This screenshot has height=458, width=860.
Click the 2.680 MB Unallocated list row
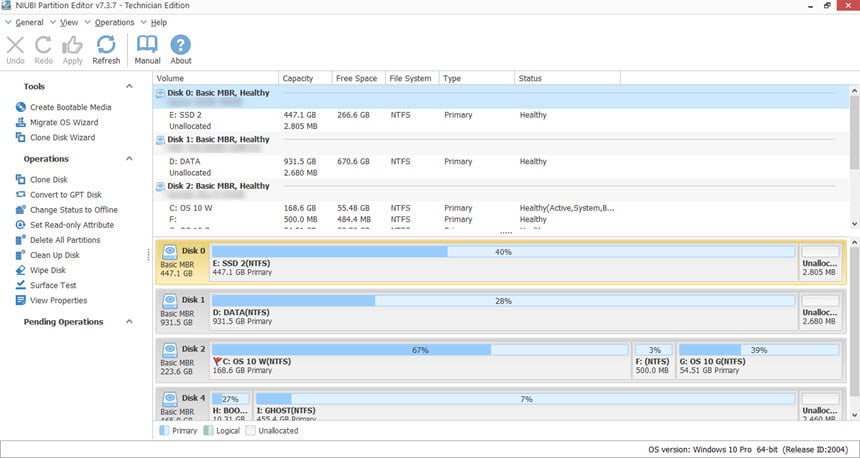501,172
